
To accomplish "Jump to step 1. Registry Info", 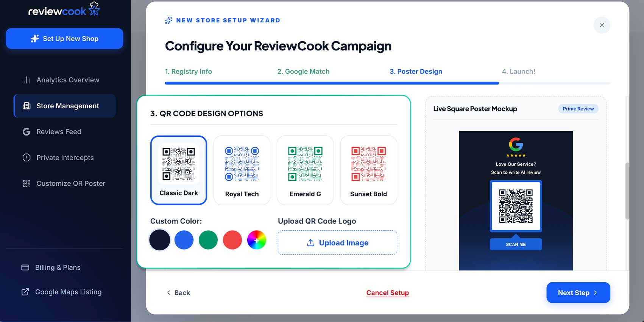I will click(188, 71).
